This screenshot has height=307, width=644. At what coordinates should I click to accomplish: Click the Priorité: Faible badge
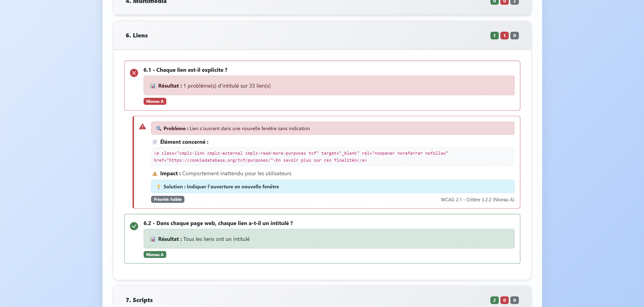coord(167,200)
